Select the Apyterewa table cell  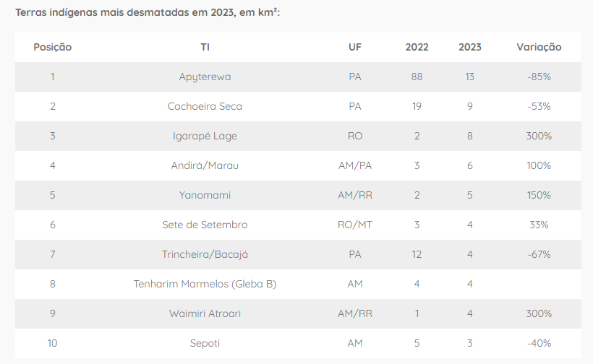(x=205, y=77)
